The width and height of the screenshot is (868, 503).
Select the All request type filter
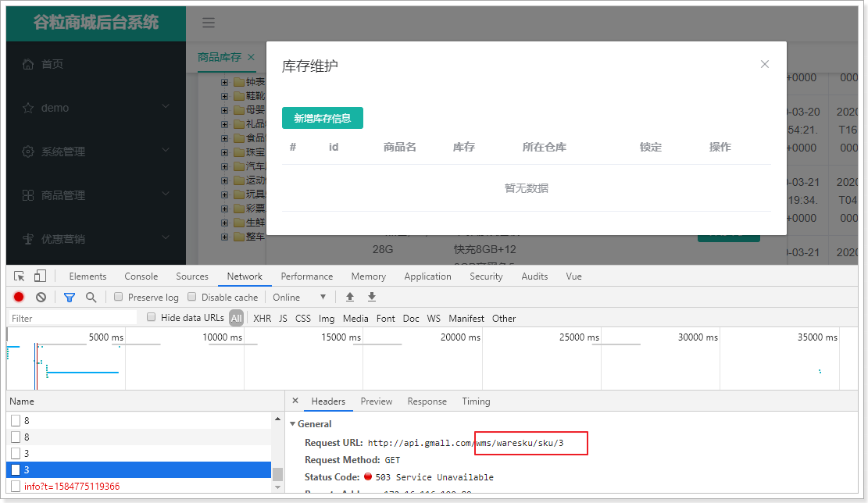[x=237, y=318]
